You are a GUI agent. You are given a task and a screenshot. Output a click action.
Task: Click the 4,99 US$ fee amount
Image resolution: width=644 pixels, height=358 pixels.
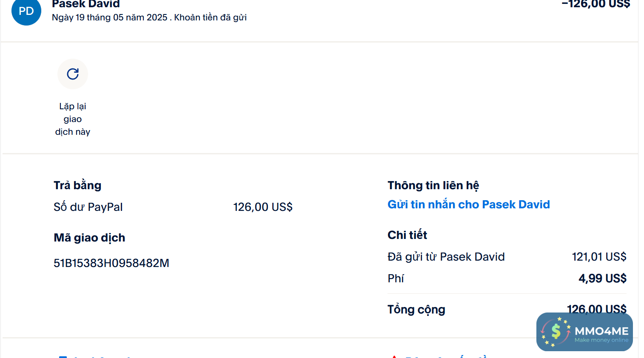tap(602, 278)
